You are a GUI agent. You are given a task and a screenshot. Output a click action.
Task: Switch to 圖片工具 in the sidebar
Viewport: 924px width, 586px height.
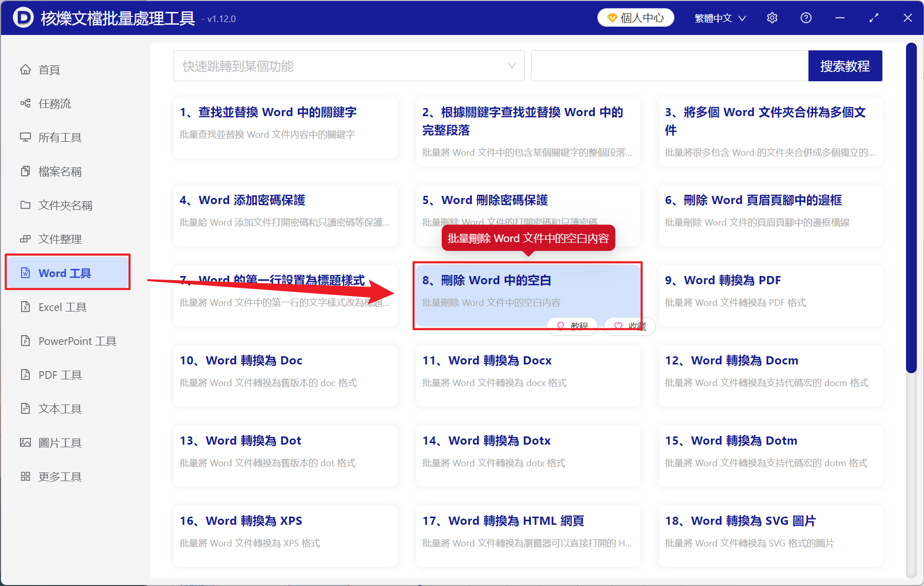coord(60,442)
